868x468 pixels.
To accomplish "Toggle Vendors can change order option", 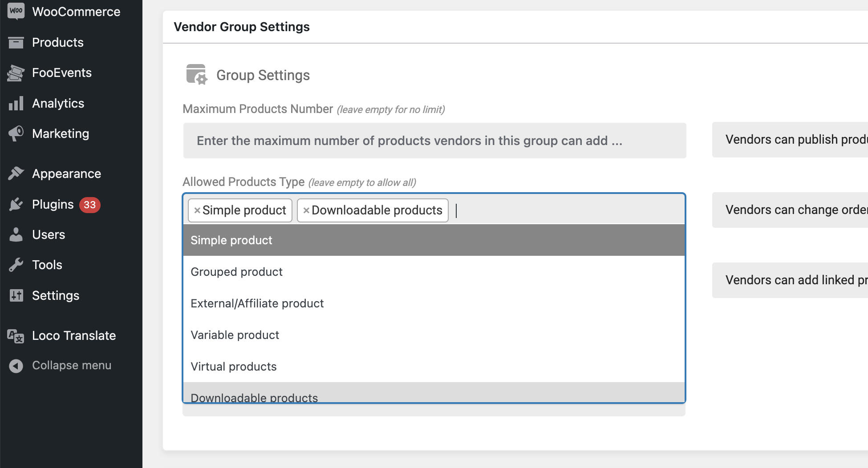I will tap(790, 210).
